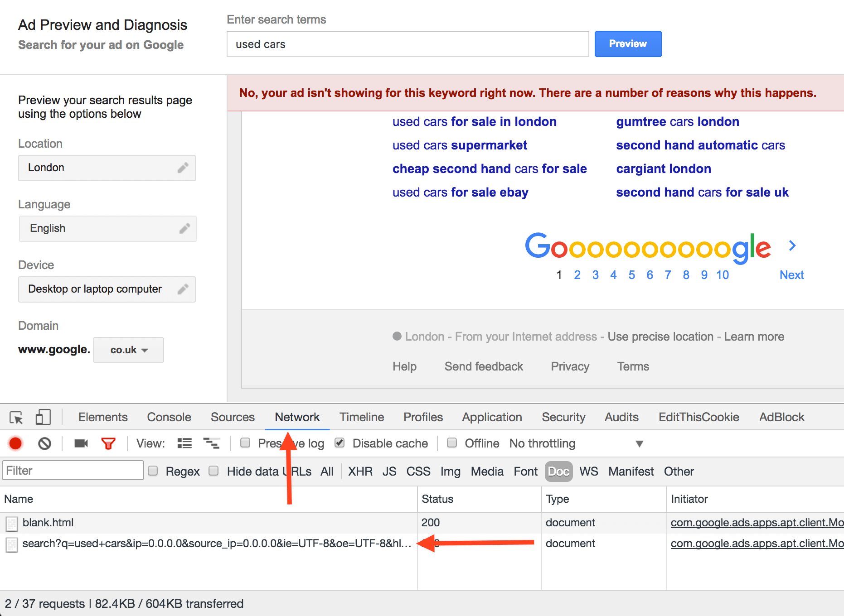Open the EditThisCookie tab
Viewport: 844px width, 616px height.
coord(699,417)
